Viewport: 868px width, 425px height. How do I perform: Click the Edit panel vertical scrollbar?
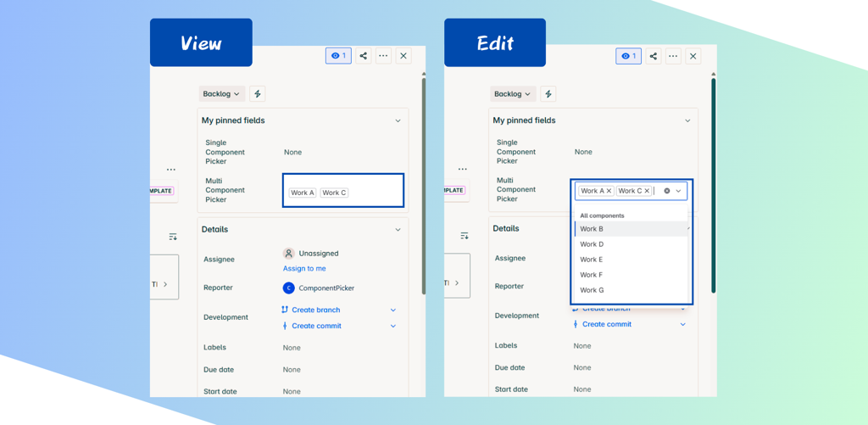pos(714,186)
